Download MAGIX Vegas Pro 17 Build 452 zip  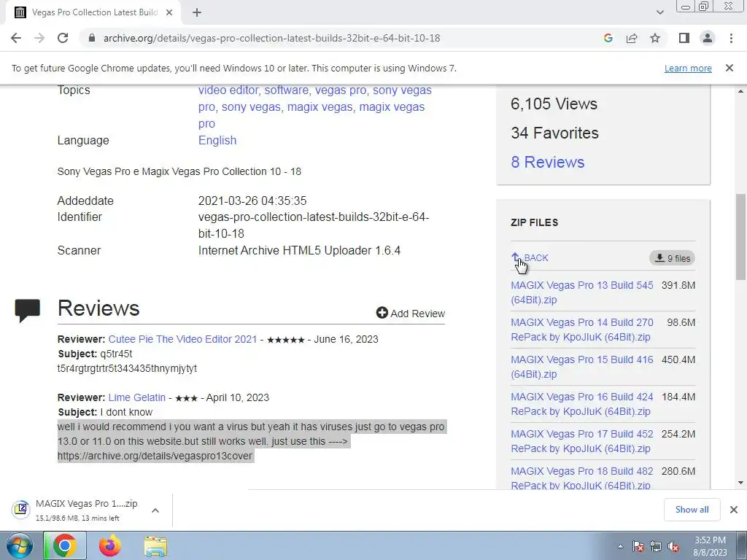point(581,441)
